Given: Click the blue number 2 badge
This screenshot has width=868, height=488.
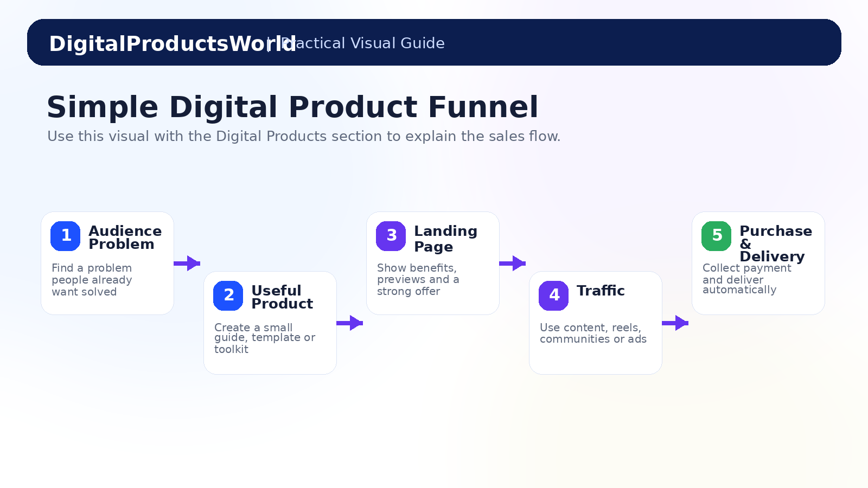Looking at the screenshot, I should pos(228,296).
